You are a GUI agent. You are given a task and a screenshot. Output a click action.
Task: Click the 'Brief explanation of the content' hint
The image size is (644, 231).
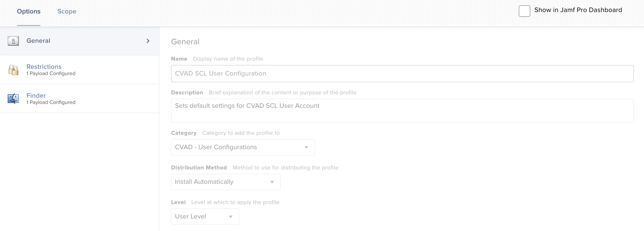[283, 93]
